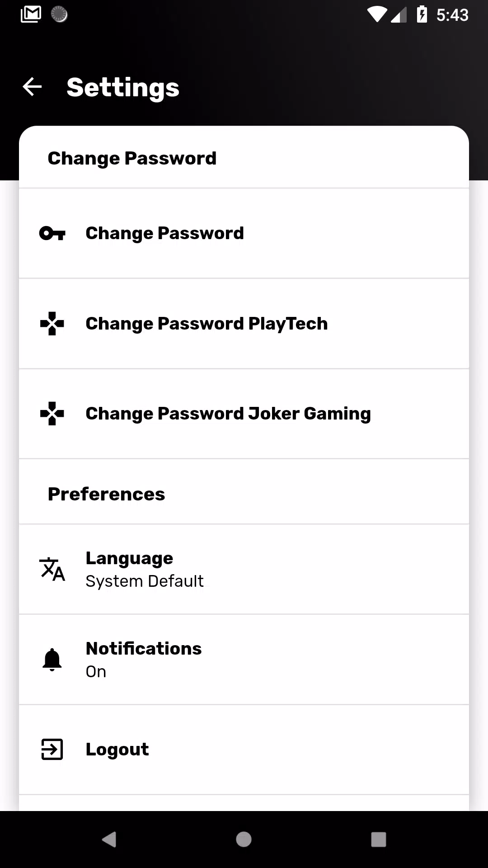Tap the Android back navigation button
Image resolution: width=488 pixels, height=868 pixels.
pyautogui.click(x=109, y=840)
